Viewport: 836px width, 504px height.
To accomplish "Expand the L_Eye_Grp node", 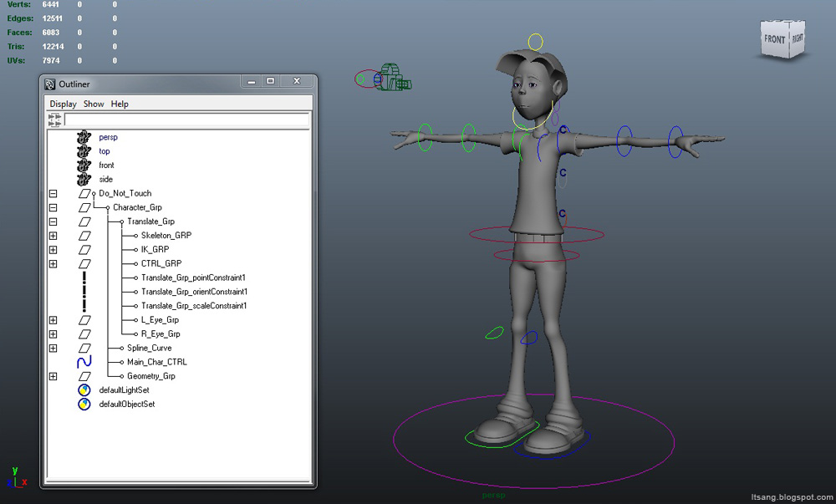I will 53,319.
